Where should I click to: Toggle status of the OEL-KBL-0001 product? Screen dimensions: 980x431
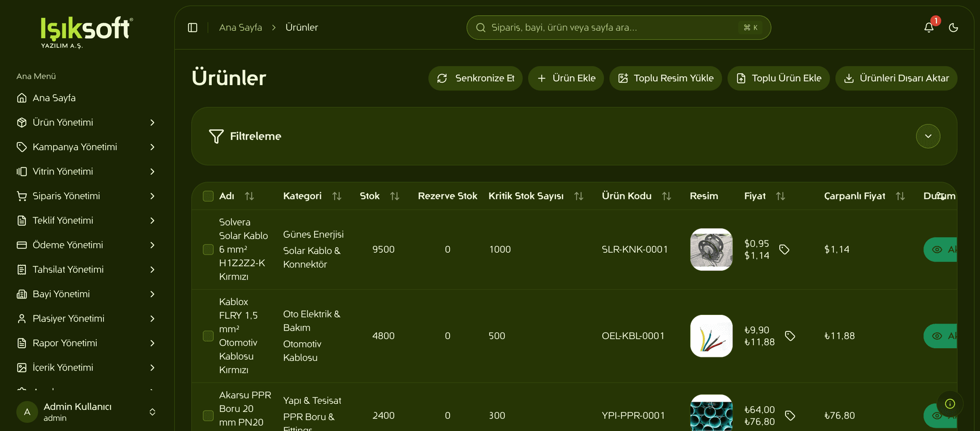(940, 336)
